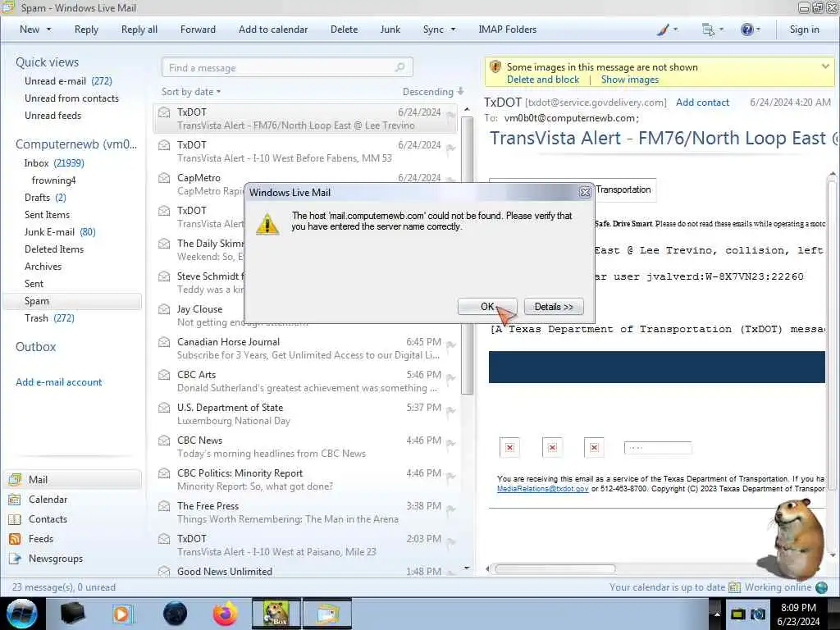The image size is (840, 630).
Task: Switch to Mail view icon
Action: click(x=15, y=479)
